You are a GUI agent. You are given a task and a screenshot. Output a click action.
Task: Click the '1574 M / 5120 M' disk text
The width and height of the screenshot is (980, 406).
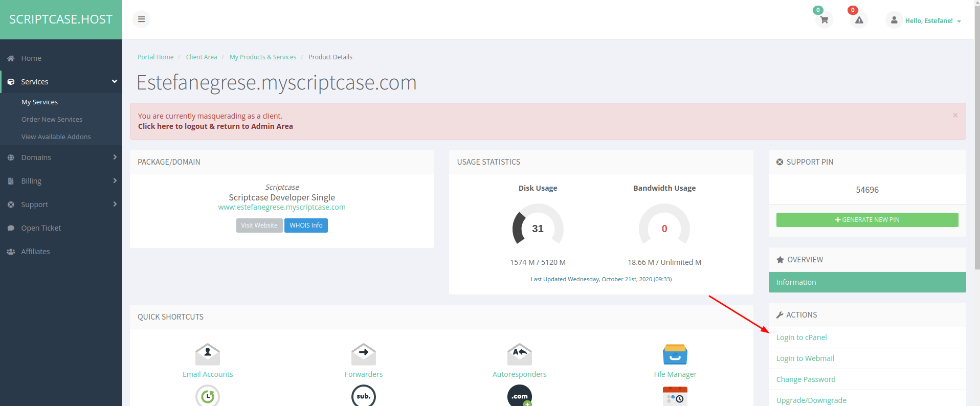pos(538,262)
